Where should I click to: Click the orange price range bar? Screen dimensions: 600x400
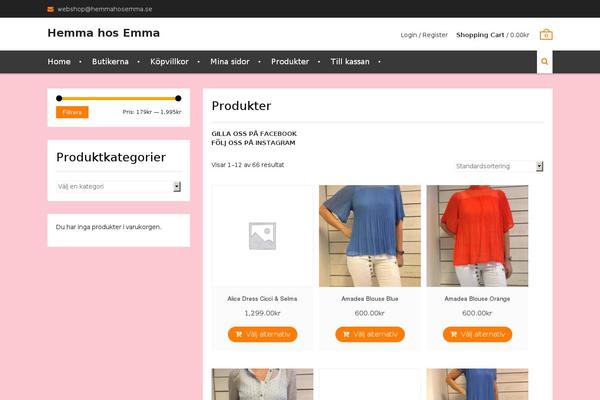click(x=119, y=98)
